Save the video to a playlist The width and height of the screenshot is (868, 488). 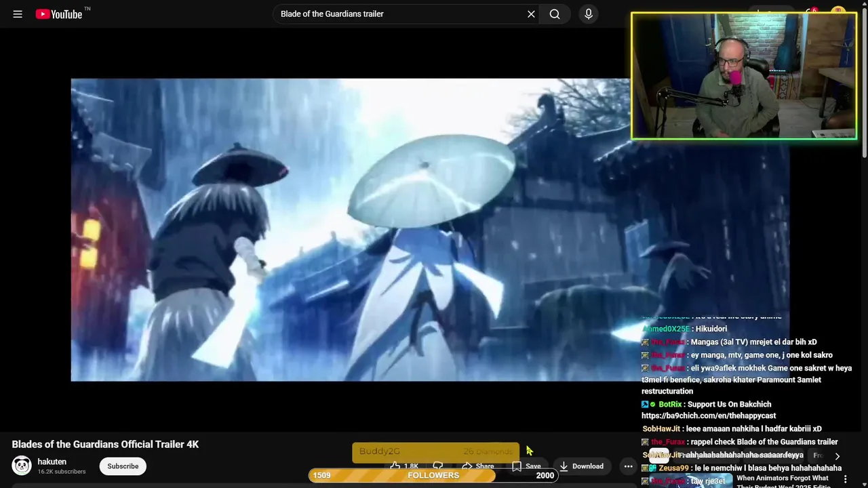tap(526, 466)
